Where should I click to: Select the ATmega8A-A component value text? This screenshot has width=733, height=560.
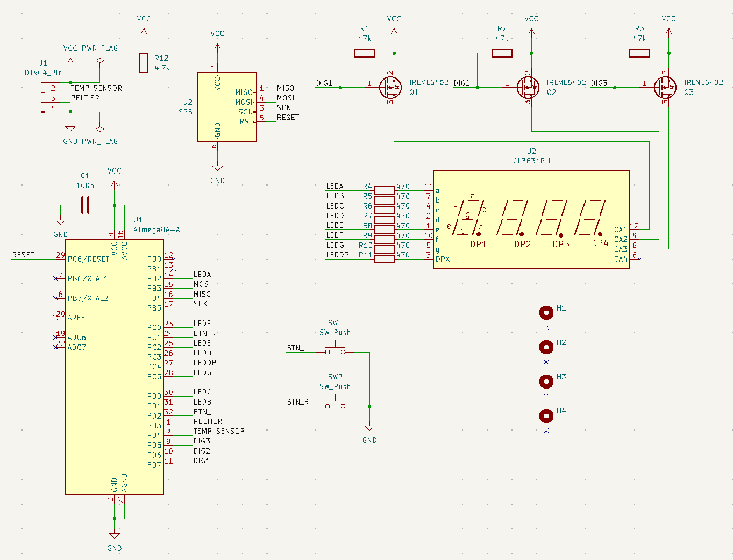(x=156, y=229)
